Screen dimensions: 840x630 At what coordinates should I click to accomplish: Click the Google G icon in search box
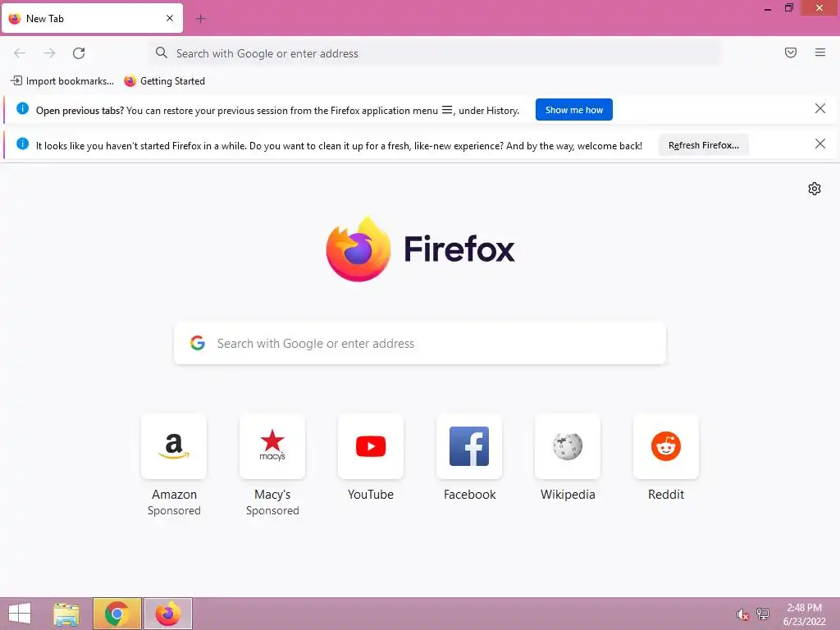click(198, 343)
